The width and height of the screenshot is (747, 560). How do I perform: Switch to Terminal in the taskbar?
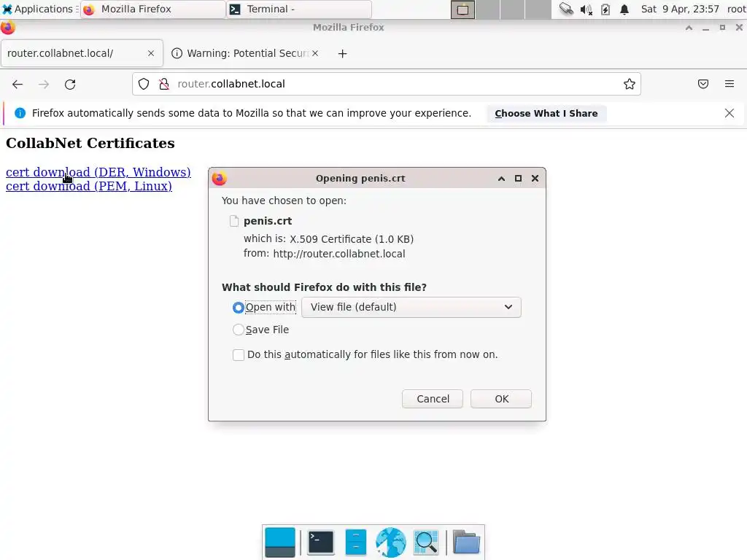299,9
